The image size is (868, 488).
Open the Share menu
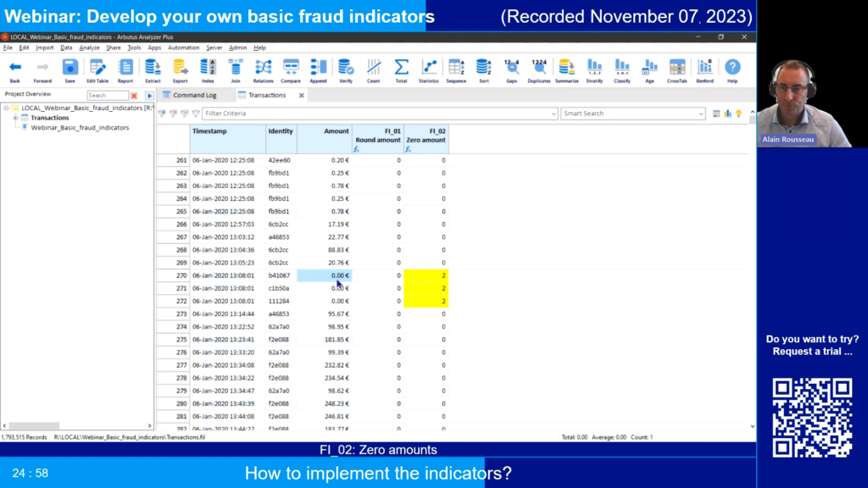coord(114,47)
